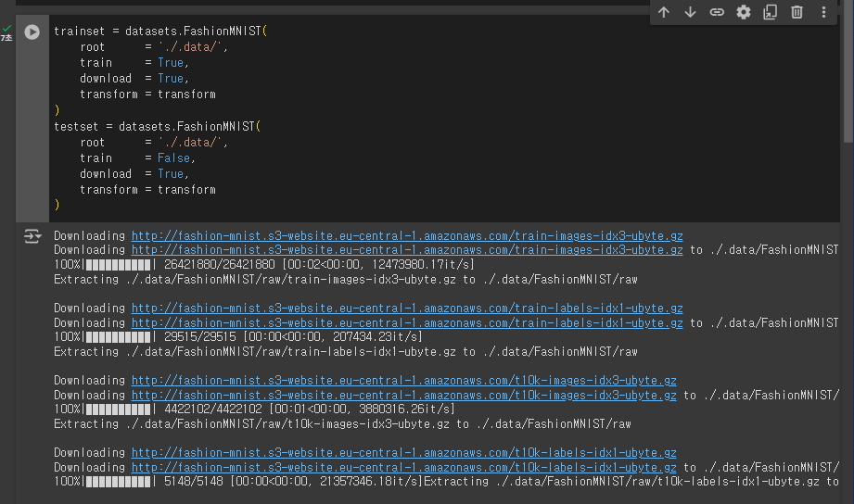Open cell editor settings gear
This screenshot has height=504, width=854.
click(x=744, y=12)
